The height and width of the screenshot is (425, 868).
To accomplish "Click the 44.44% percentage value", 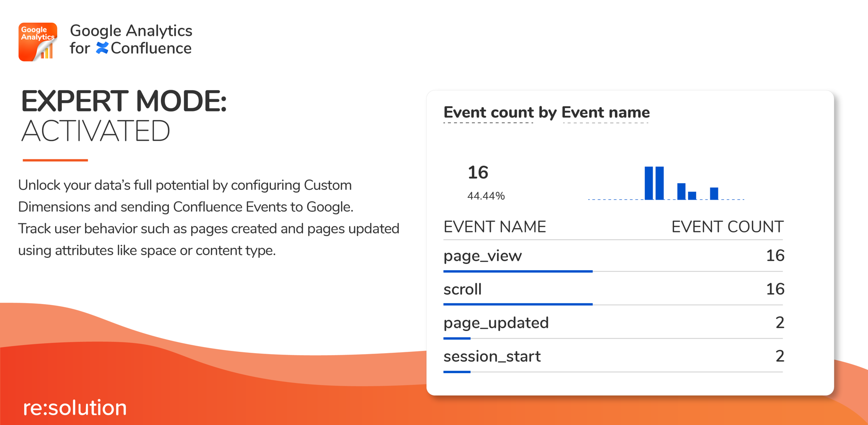I will pyautogui.click(x=486, y=196).
